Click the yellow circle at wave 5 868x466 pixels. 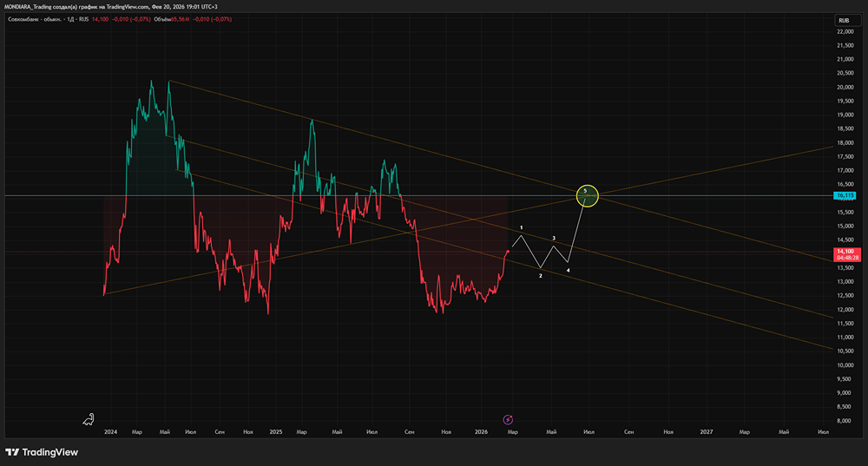[589, 196]
